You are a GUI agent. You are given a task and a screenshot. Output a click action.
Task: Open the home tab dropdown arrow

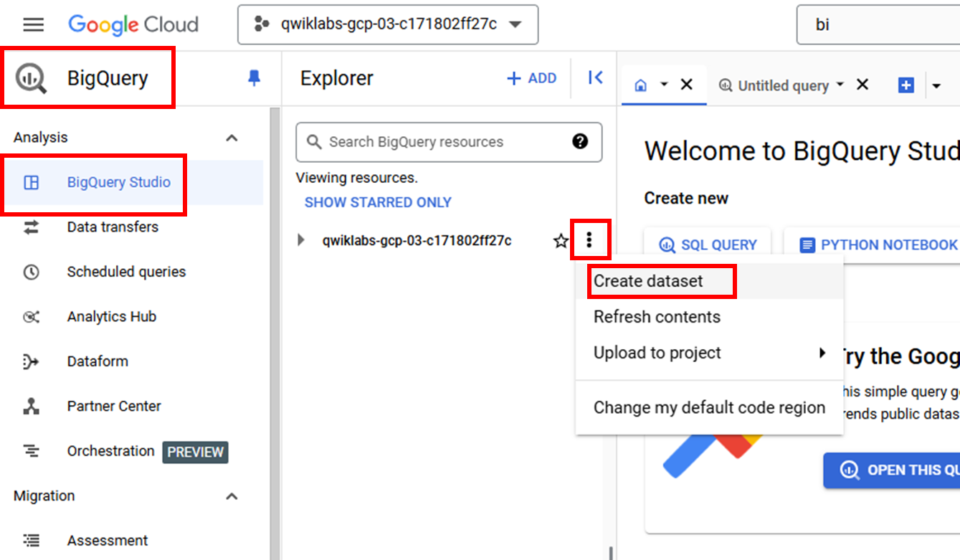tap(664, 85)
